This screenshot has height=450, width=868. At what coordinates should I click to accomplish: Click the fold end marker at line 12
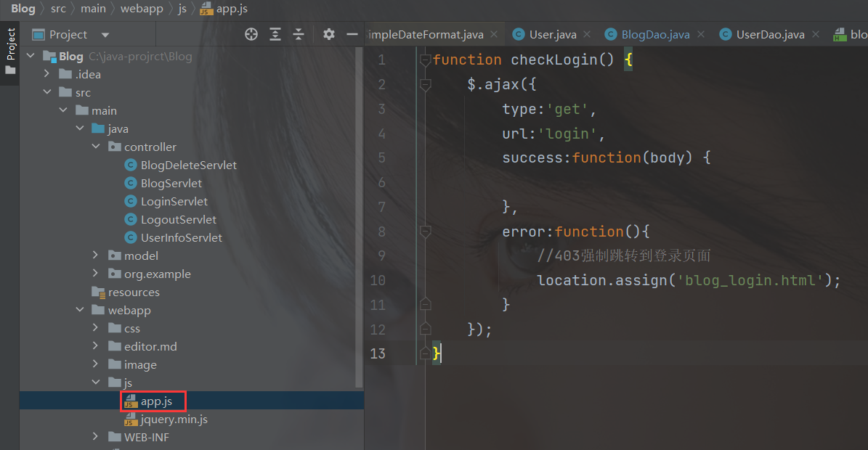[425, 329]
